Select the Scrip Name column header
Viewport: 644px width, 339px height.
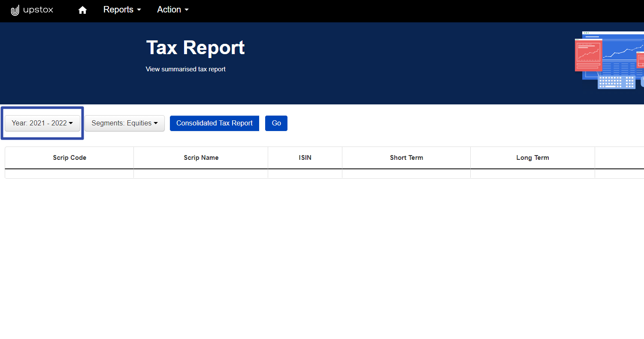pos(201,158)
